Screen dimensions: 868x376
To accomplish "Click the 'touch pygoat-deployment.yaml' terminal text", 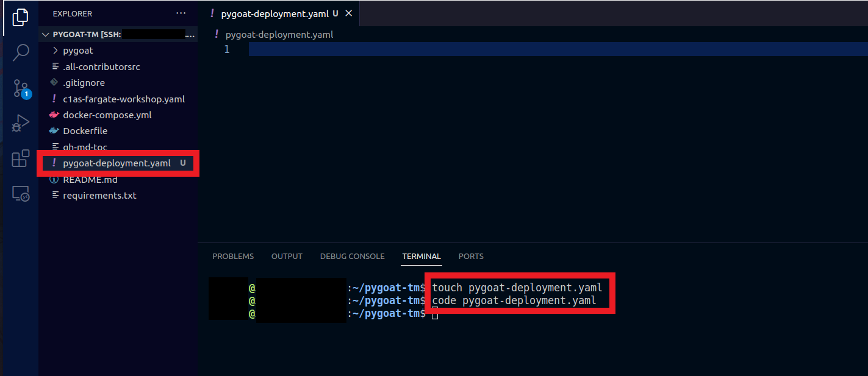I will click(517, 288).
